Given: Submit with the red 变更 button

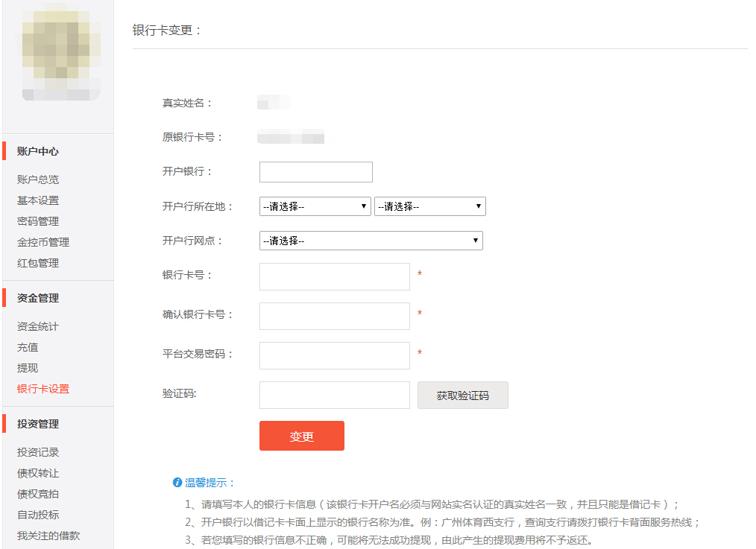Looking at the screenshot, I should click(301, 436).
